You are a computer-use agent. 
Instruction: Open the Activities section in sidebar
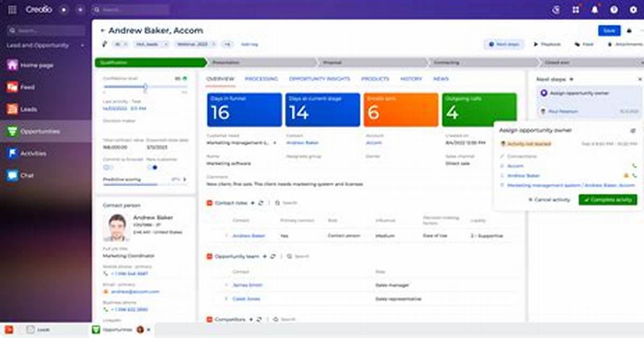point(27,153)
